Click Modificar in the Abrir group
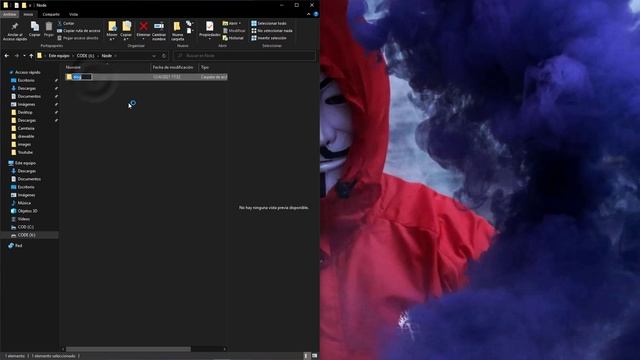The image size is (640, 360). (x=234, y=31)
